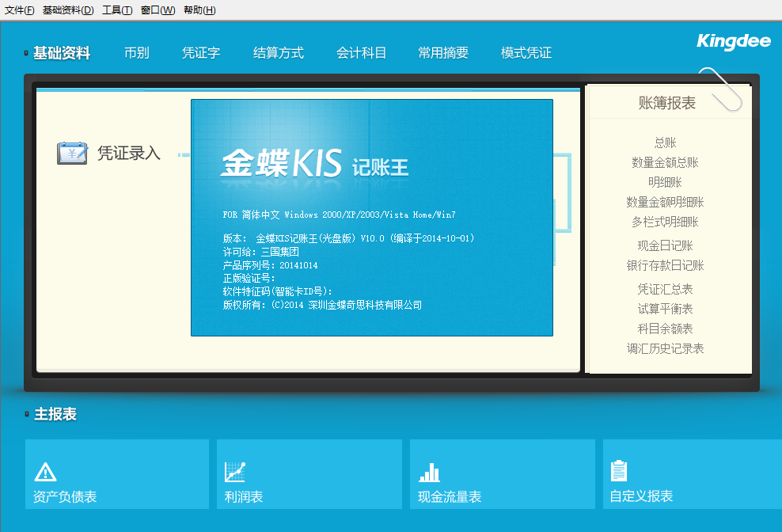Open the 帮助(H) menu
Image resolution: width=782 pixels, height=532 pixels.
coord(199,10)
